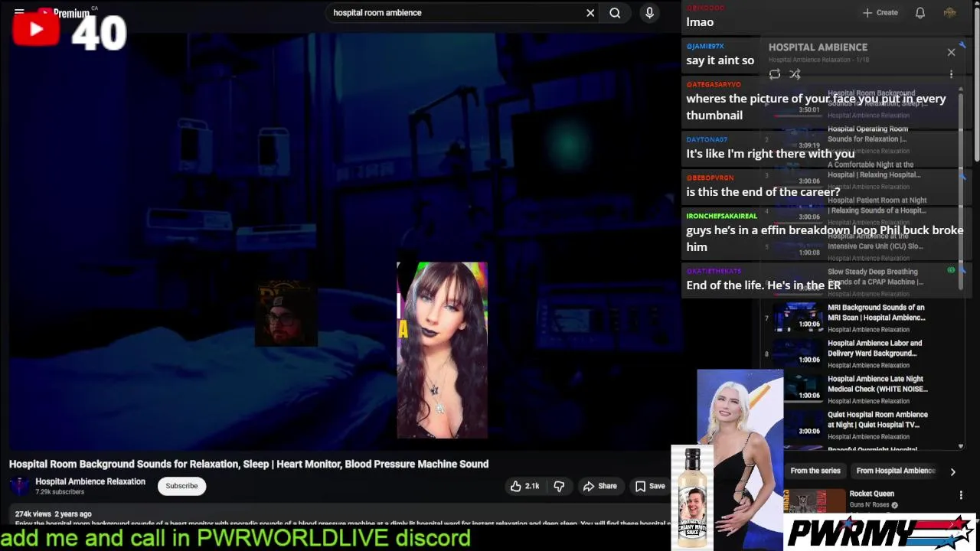Click the page vertical scrollbar

click(976, 84)
